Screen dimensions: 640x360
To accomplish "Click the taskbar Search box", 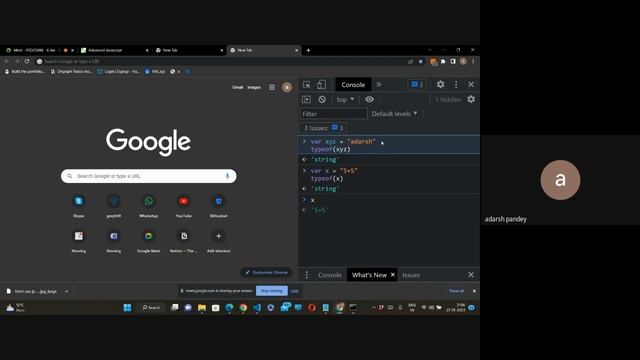I will pos(151,308).
